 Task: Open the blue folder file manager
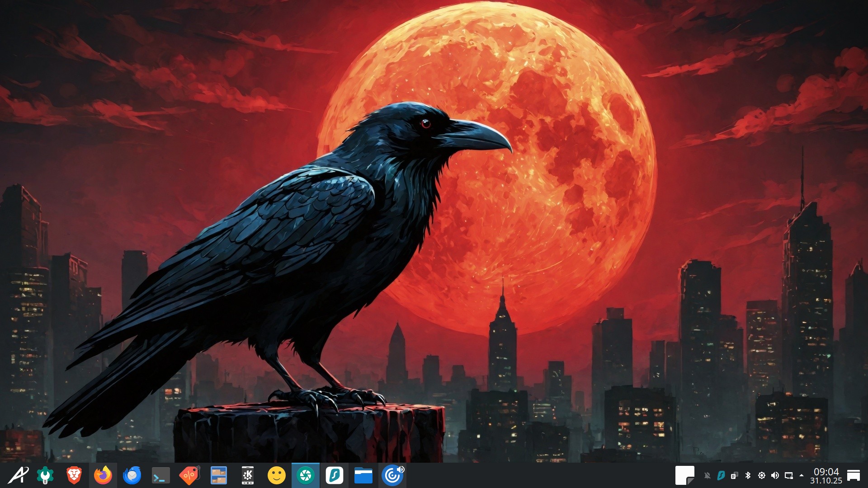(363, 475)
